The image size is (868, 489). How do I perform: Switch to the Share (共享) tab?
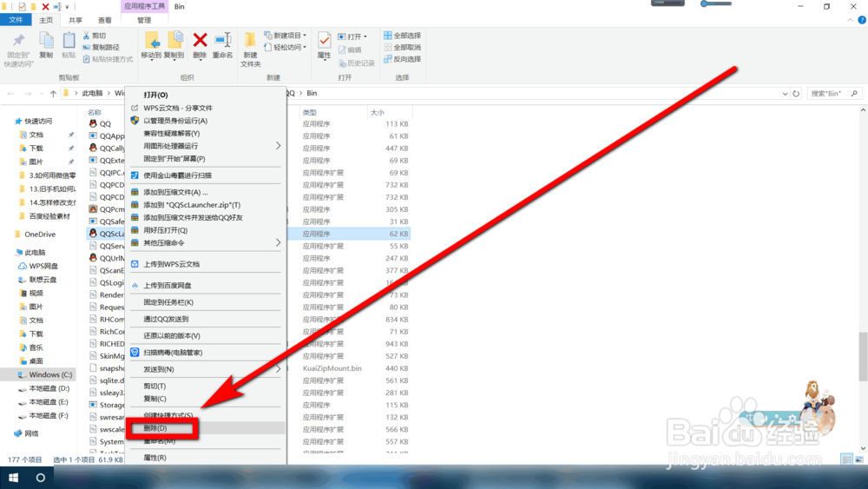click(x=76, y=20)
